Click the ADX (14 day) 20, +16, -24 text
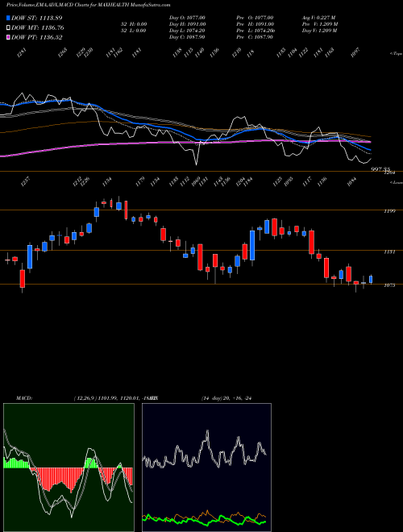Image resolution: width=403 pixels, height=532 pixels. tap(226, 398)
